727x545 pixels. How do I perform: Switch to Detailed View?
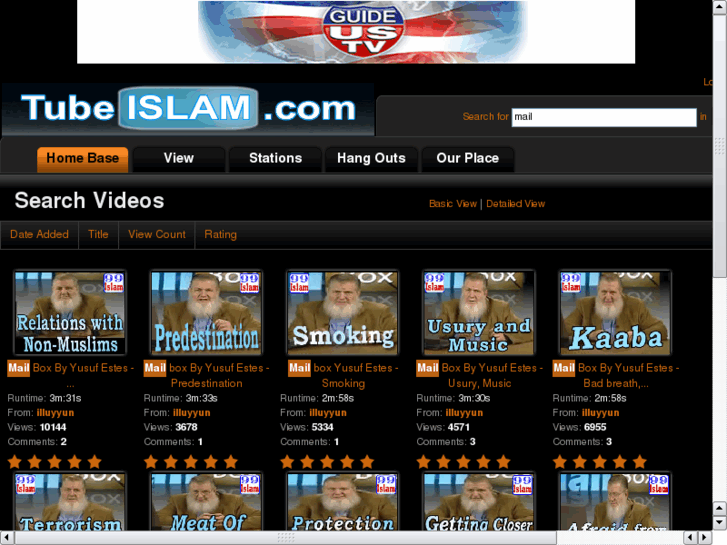point(516,204)
